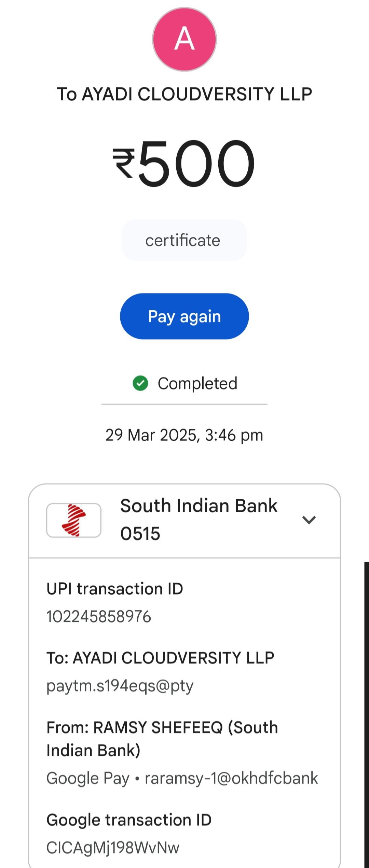Select the UPI transaction ID number 102245858976
The image size is (369, 868).
pos(99,616)
